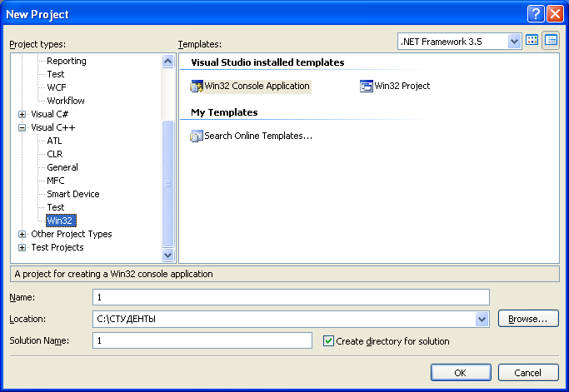The height and width of the screenshot is (392, 569).
Task: Open the dialog Help question mark button
Action: point(536,14)
